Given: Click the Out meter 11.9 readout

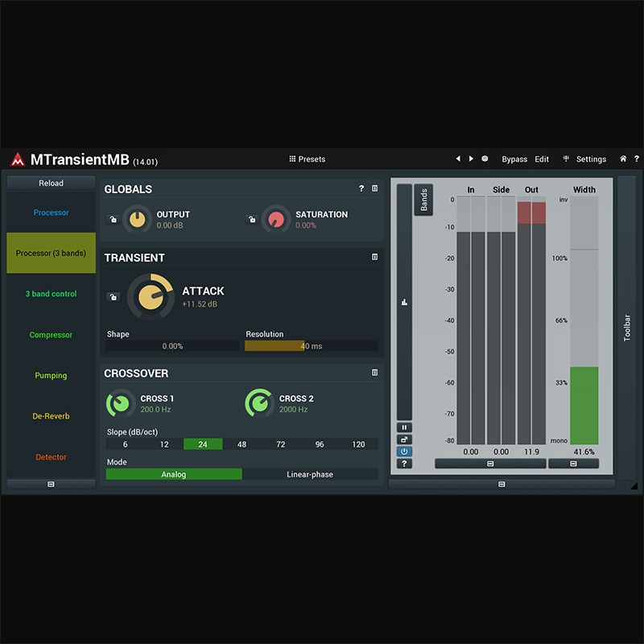Looking at the screenshot, I should point(531,452).
